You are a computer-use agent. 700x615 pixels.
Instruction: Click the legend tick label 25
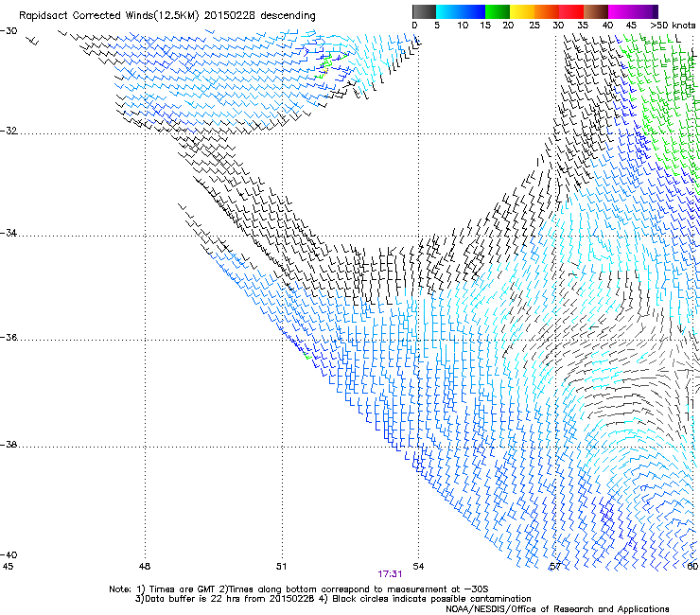pos(534,26)
